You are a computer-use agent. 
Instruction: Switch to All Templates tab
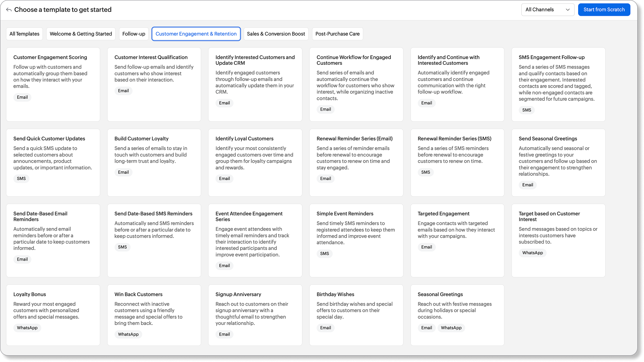(24, 34)
